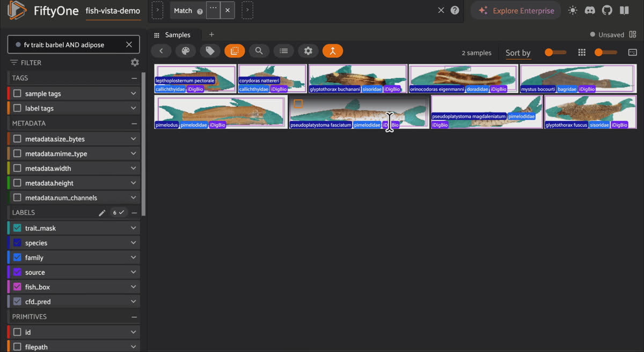644x352 pixels.
Task: Click the orange browse operations icon
Action: pyautogui.click(x=333, y=51)
